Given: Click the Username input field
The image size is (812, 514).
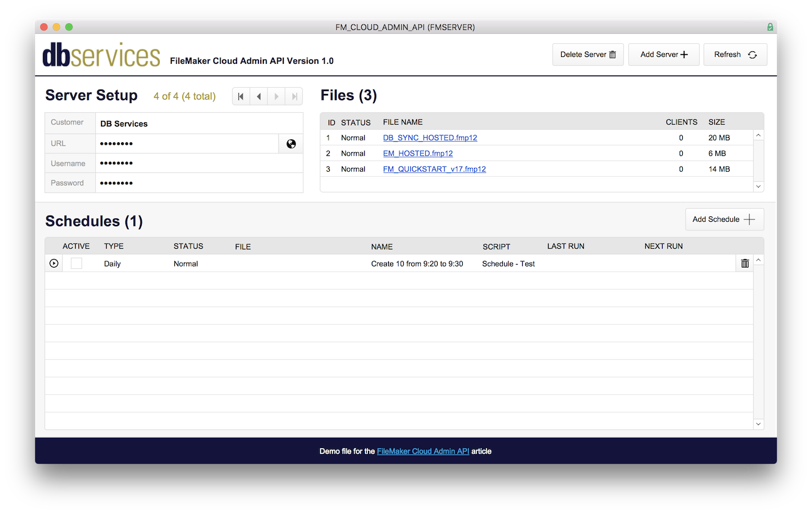Looking at the screenshot, I should tap(199, 163).
